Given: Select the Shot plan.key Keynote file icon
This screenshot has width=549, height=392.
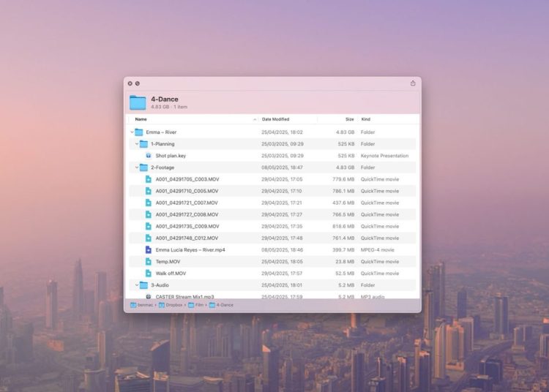Looking at the screenshot, I should pos(148,156).
